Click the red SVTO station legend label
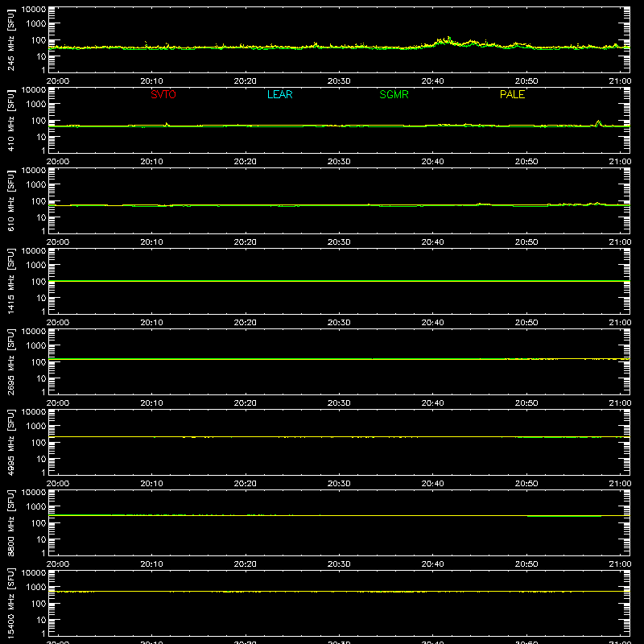 tap(163, 94)
